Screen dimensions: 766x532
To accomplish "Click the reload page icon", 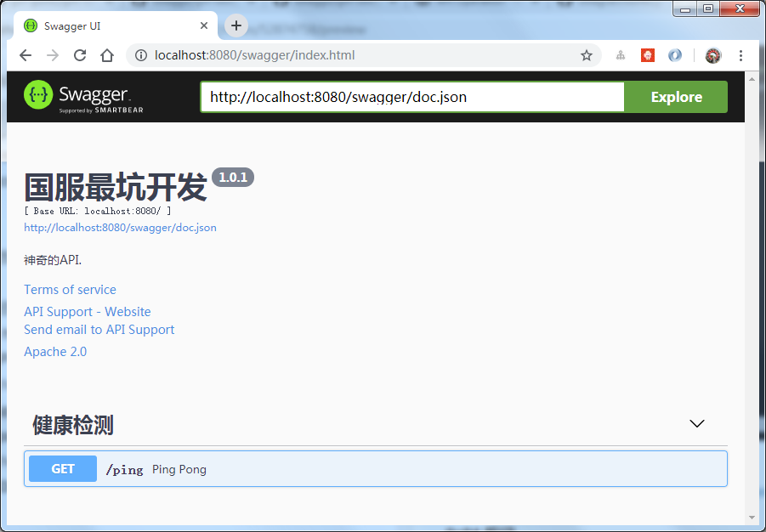I will pyautogui.click(x=79, y=54).
